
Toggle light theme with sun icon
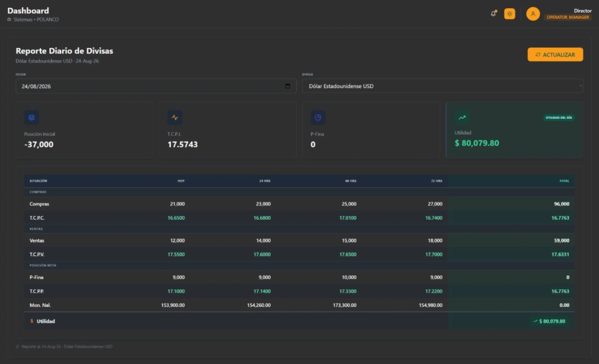[x=510, y=14]
